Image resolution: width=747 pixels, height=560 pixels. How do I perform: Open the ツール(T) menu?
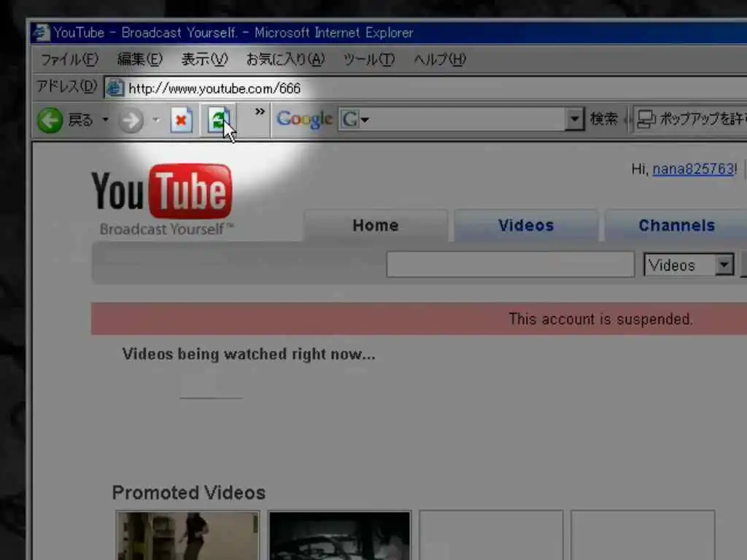click(x=369, y=60)
